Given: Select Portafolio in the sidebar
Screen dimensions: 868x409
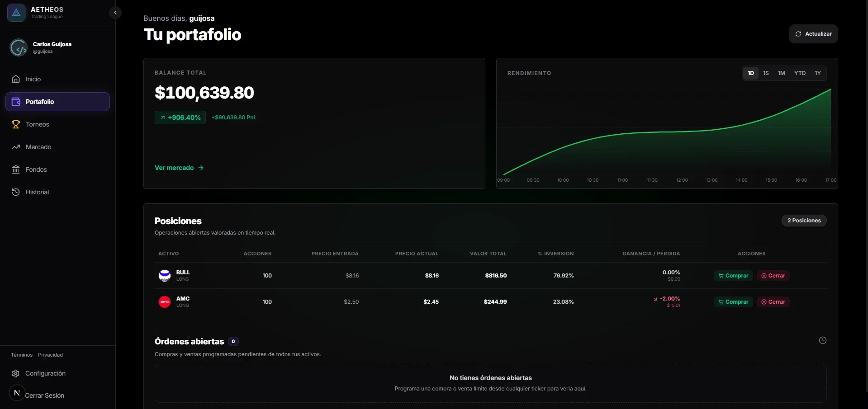Looking at the screenshot, I should (57, 102).
